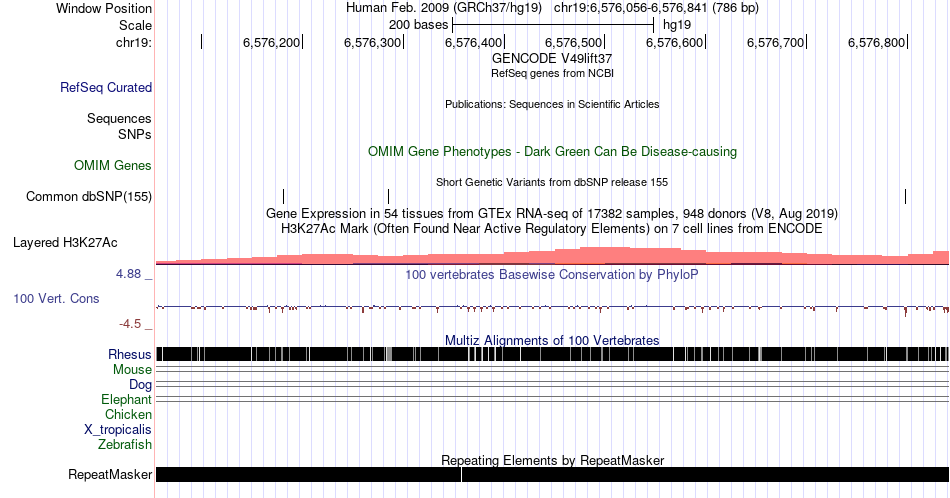Image resolution: width=950 pixels, height=498 pixels.
Task: Click the pink H3K27Ac signal graph
Action: point(552,256)
